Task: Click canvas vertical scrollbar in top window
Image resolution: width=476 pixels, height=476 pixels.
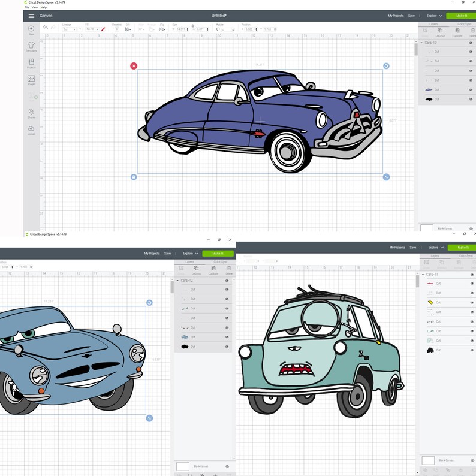Action: tap(416, 49)
